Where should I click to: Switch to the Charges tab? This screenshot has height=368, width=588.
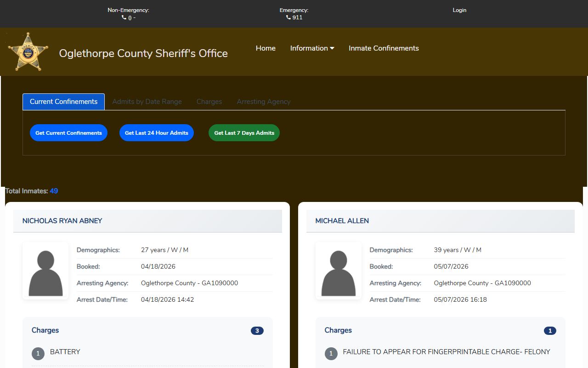coord(209,102)
